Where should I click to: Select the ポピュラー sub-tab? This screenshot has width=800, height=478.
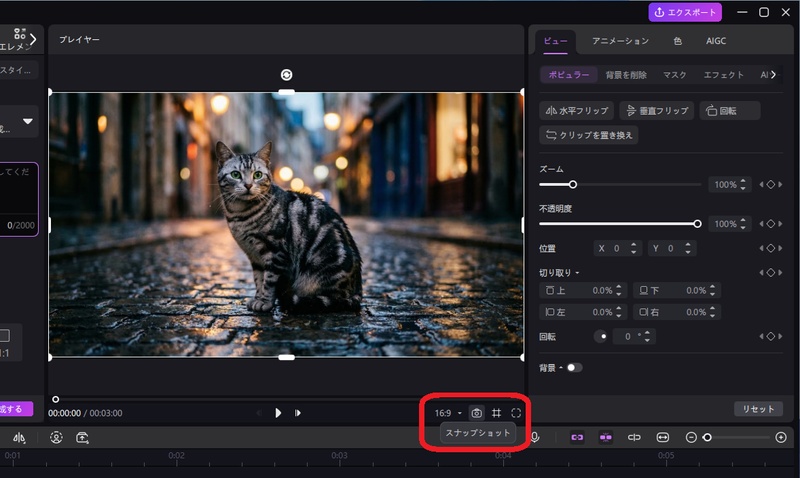[568, 74]
